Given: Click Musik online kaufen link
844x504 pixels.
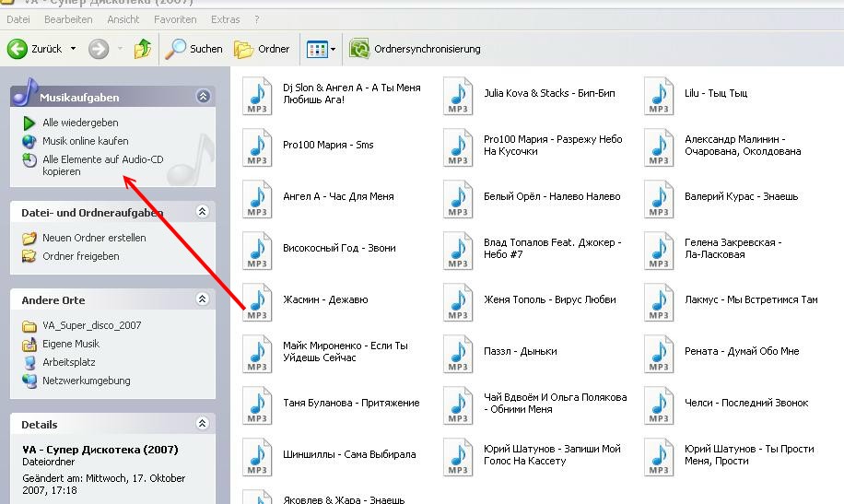Looking at the screenshot, I should point(86,141).
